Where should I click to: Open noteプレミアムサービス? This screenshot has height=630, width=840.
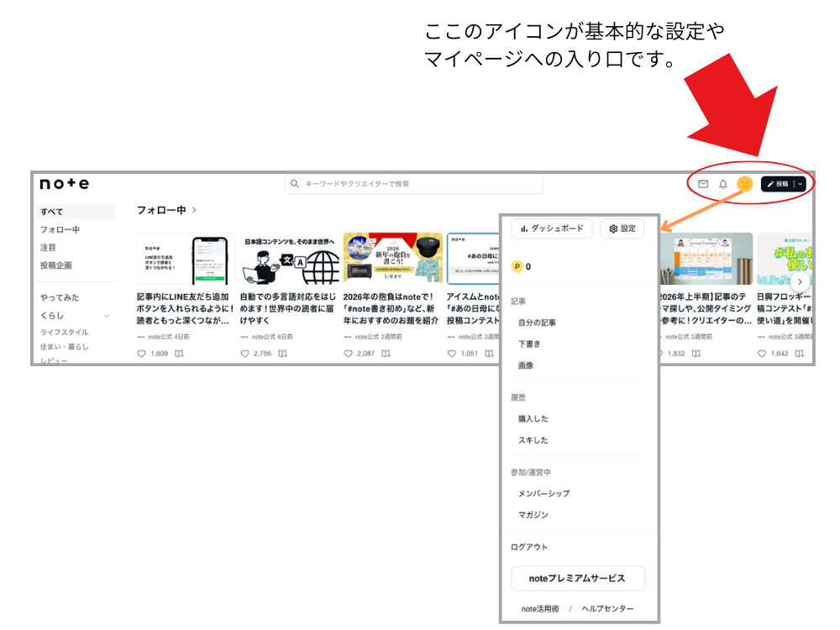coord(578,578)
